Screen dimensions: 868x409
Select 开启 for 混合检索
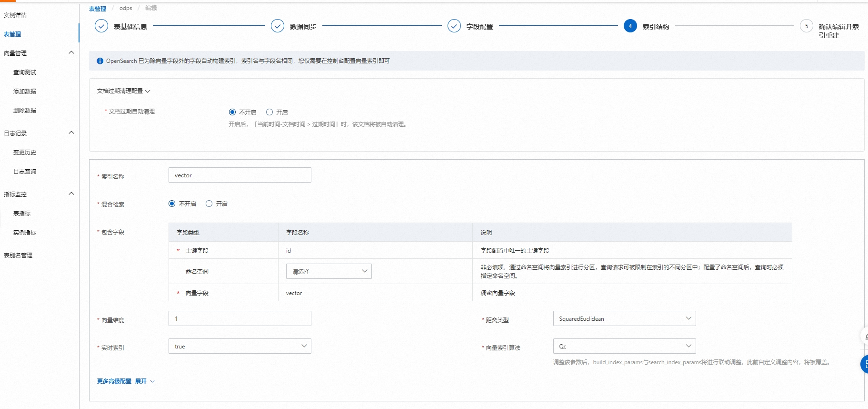tap(209, 204)
